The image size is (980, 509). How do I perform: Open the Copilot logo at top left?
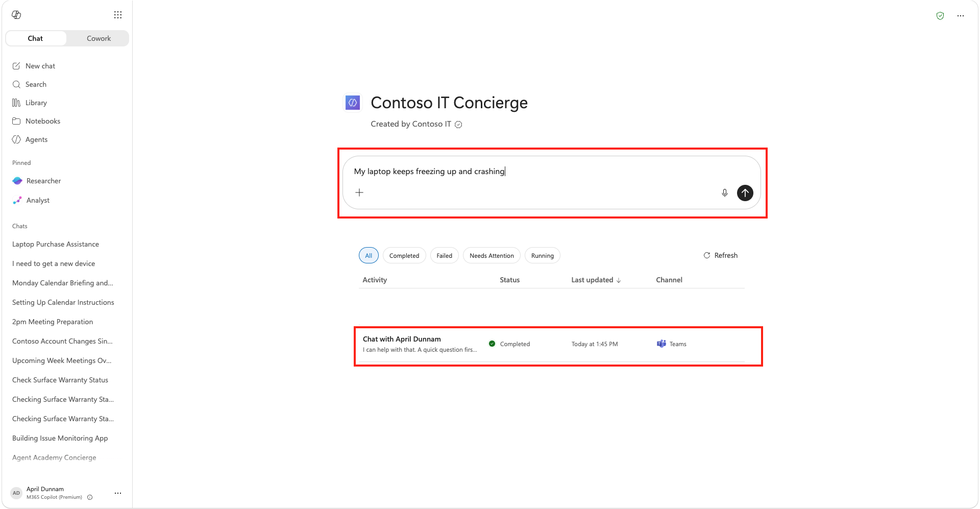point(16,15)
